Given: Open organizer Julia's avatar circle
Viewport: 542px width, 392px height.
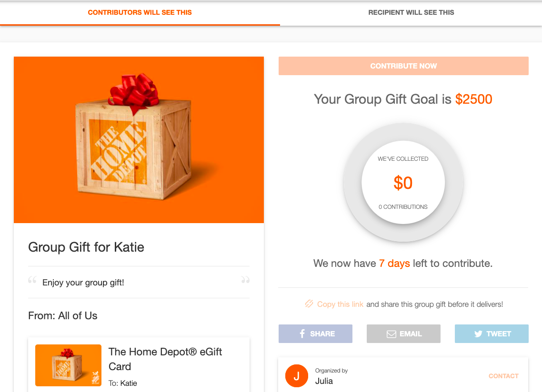Looking at the screenshot, I should (296, 376).
